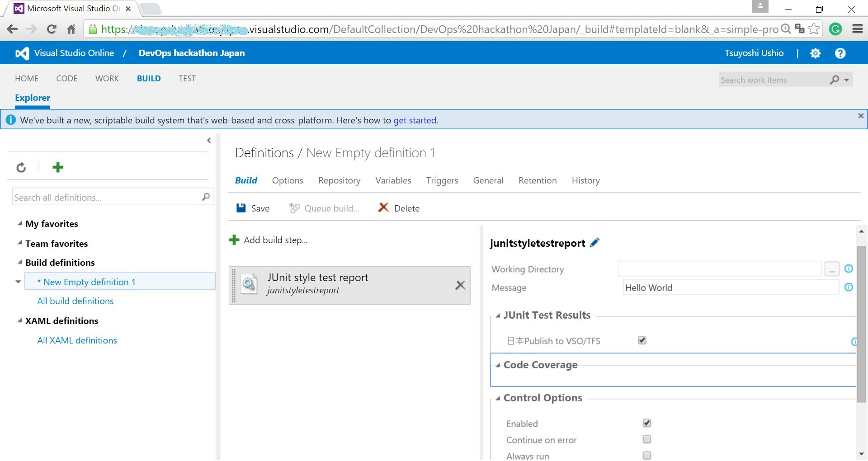Check the Always run checkbox
Screen dimensions: 868x461
point(647,456)
